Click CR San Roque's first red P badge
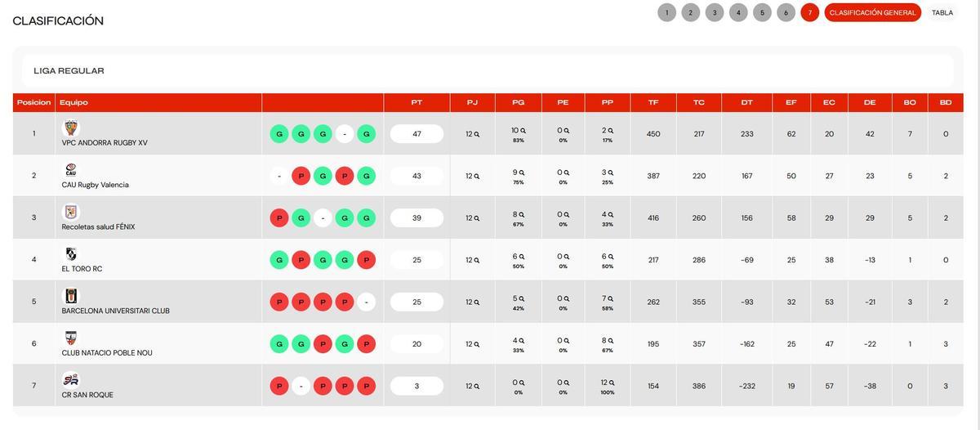This screenshot has width=980, height=430. tap(279, 386)
